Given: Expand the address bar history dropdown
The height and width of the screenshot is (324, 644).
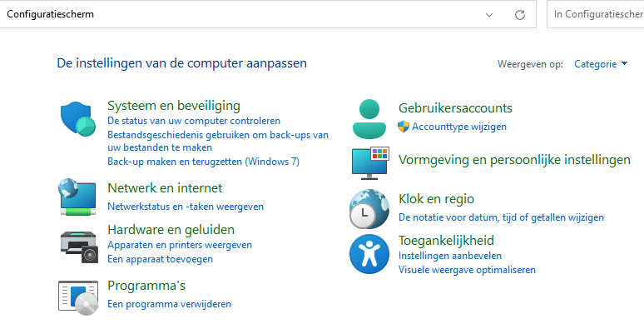Looking at the screenshot, I should 488,15.
